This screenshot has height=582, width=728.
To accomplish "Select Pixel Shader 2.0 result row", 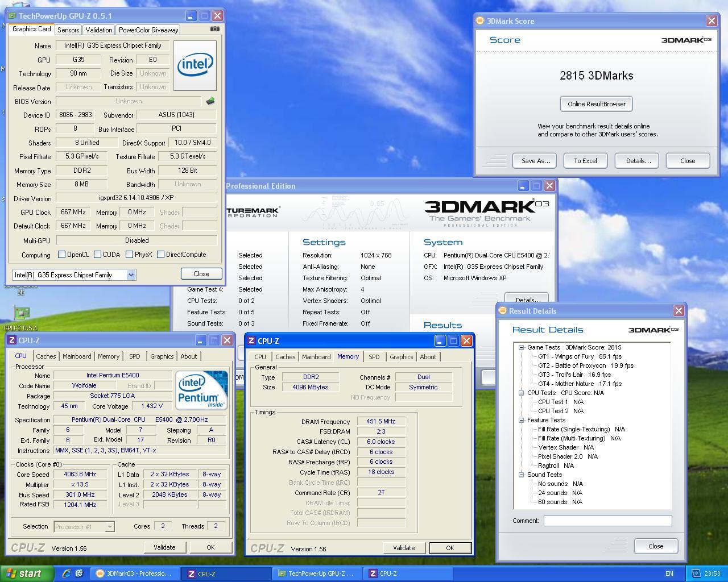I will tap(568, 456).
